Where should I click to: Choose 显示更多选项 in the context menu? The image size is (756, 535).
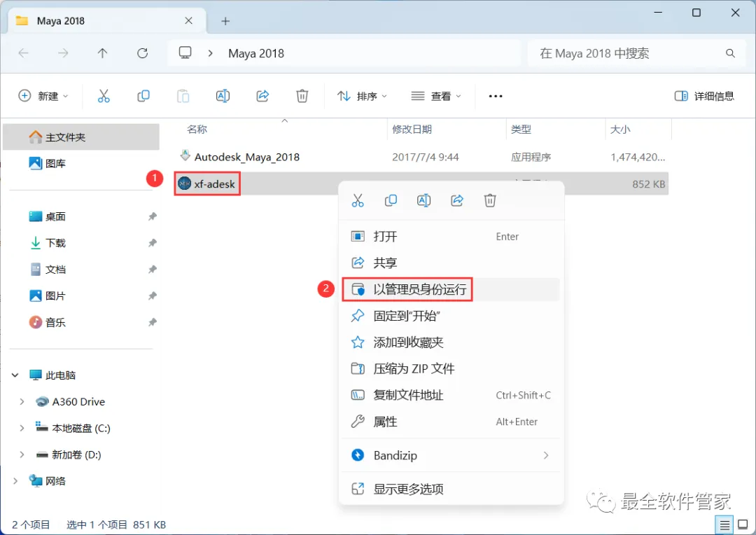click(x=450, y=489)
